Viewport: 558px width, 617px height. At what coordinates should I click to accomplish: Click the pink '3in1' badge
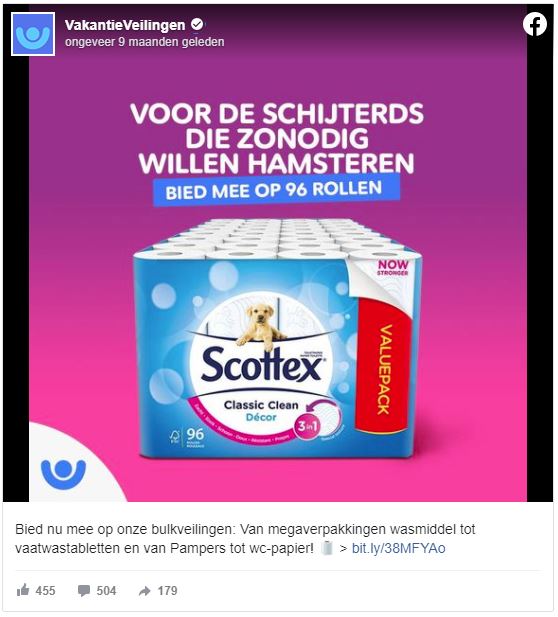308,426
